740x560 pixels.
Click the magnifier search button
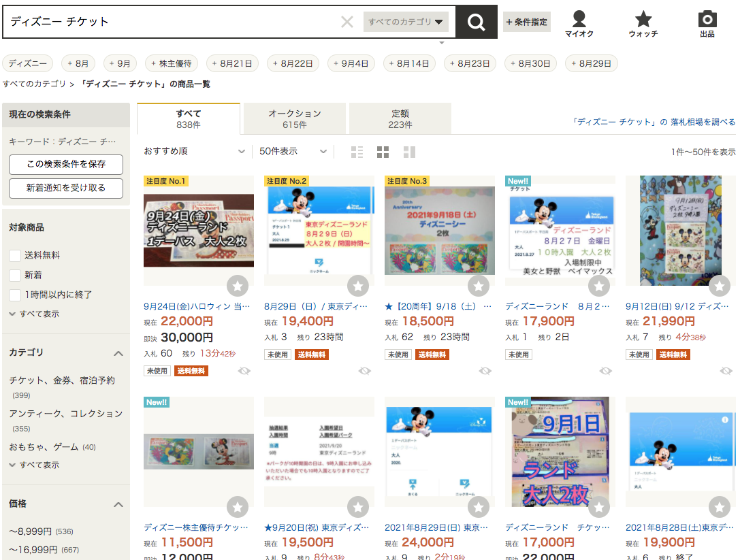[476, 22]
